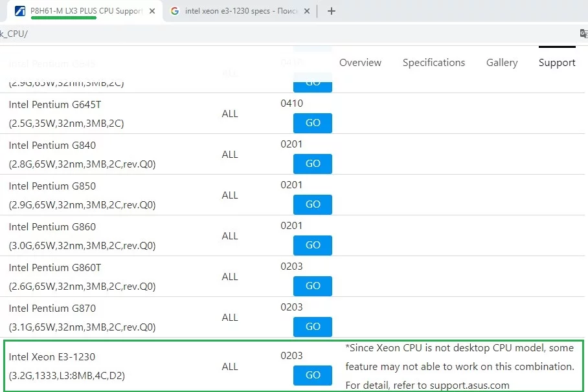Switch to the intel xeon e3-1230 specs tab
The height and width of the screenshot is (392, 588).
click(x=241, y=11)
